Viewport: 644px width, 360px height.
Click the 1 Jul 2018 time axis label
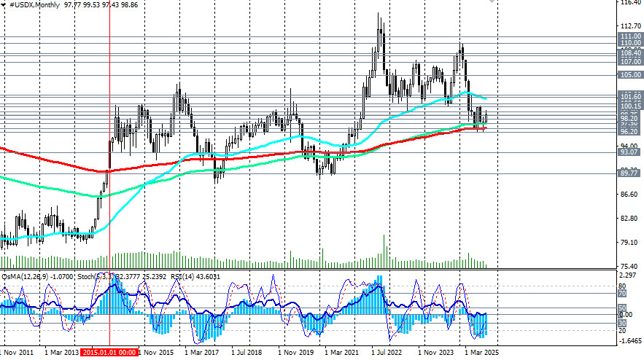coord(247,353)
